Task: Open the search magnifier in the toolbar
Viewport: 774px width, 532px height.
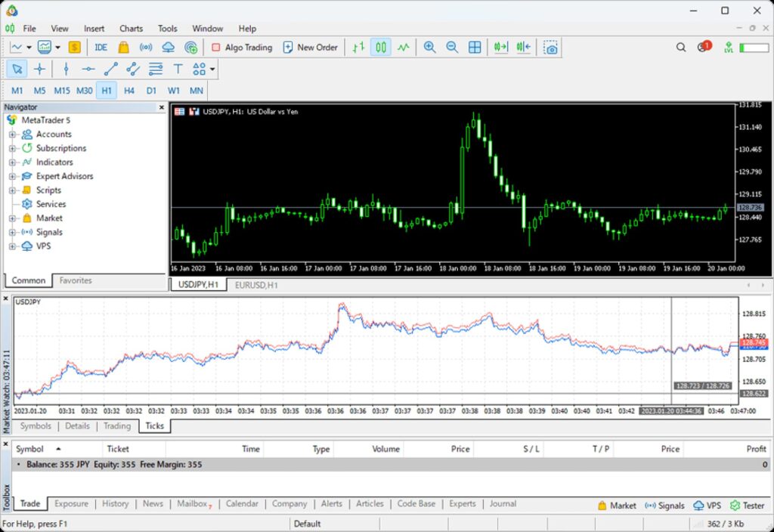Action: click(x=681, y=48)
